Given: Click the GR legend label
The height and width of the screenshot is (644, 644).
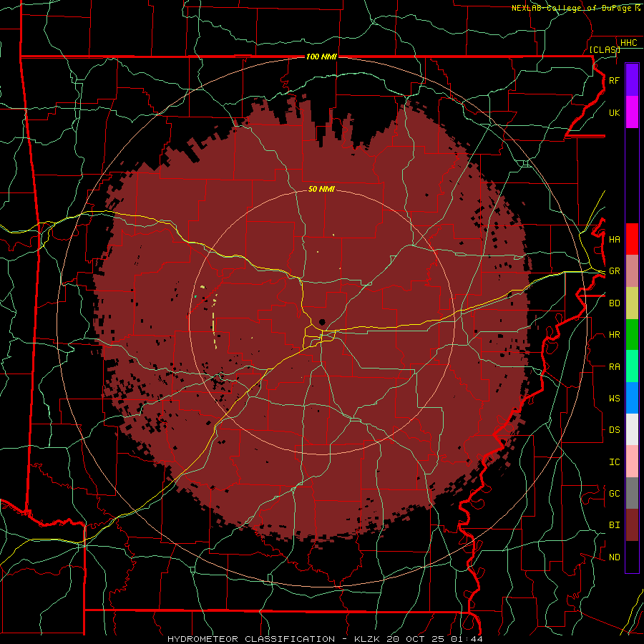Looking at the screenshot, I should coord(614,271).
